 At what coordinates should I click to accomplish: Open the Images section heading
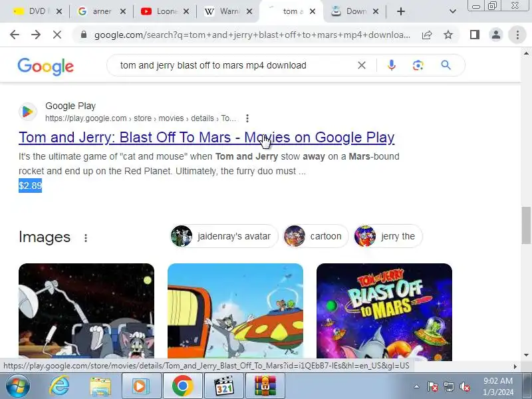(x=45, y=237)
